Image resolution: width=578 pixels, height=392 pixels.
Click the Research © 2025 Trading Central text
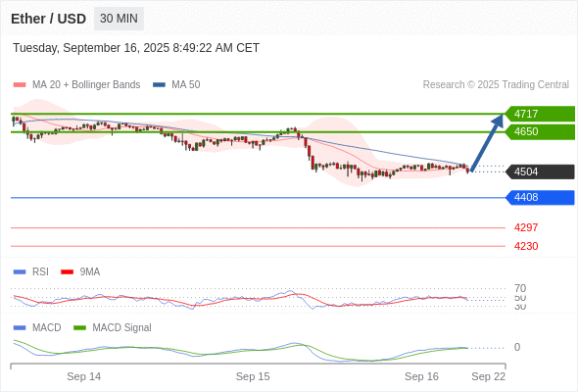click(x=496, y=85)
